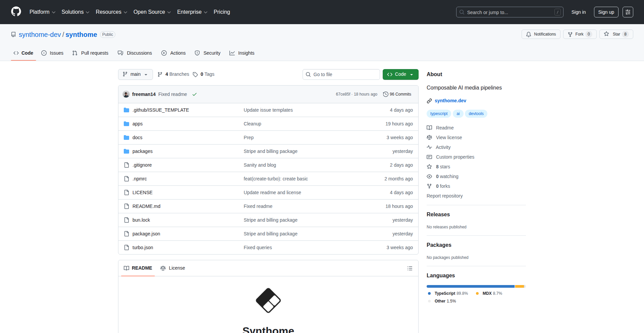The image size is (644, 333).
Task: Enable notifications for this repository
Action: pyautogui.click(x=540, y=34)
